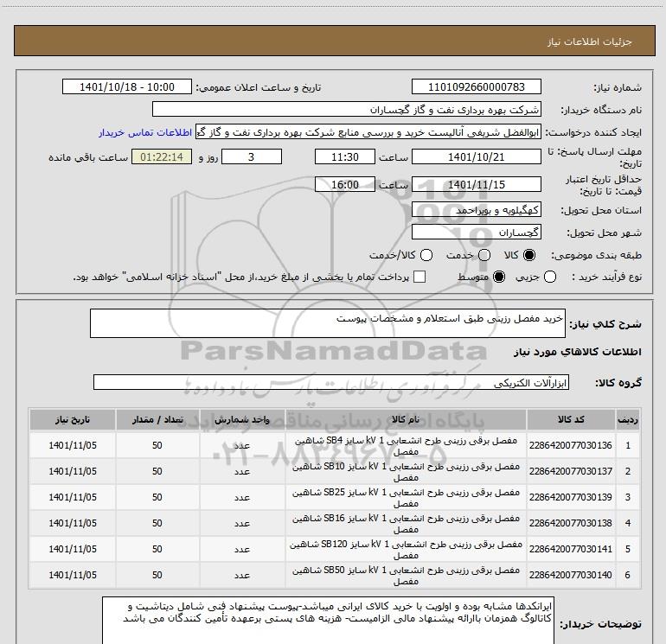Click the جزئیات اطلاعات نیاز header bar

coord(335,41)
